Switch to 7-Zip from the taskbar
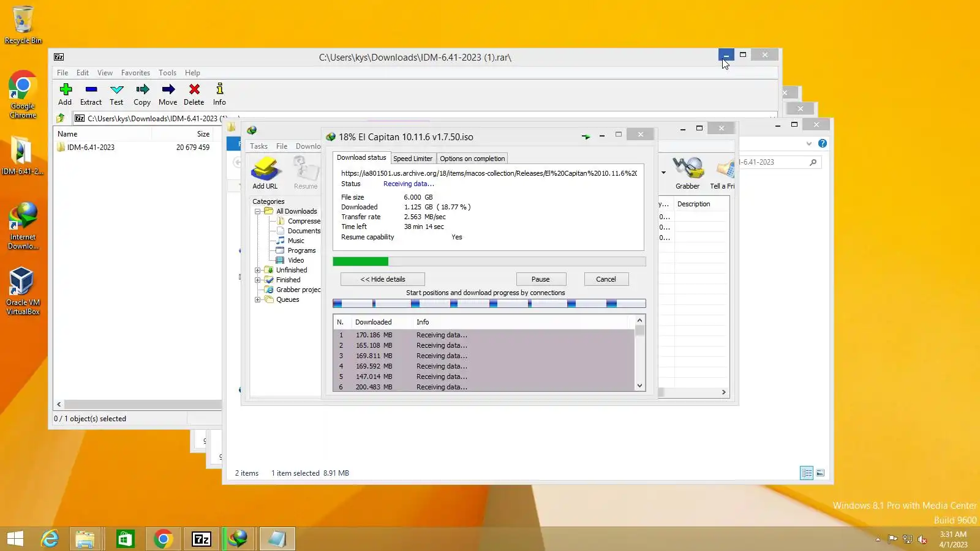The height and width of the screenshot is (551, 980). 202,539
